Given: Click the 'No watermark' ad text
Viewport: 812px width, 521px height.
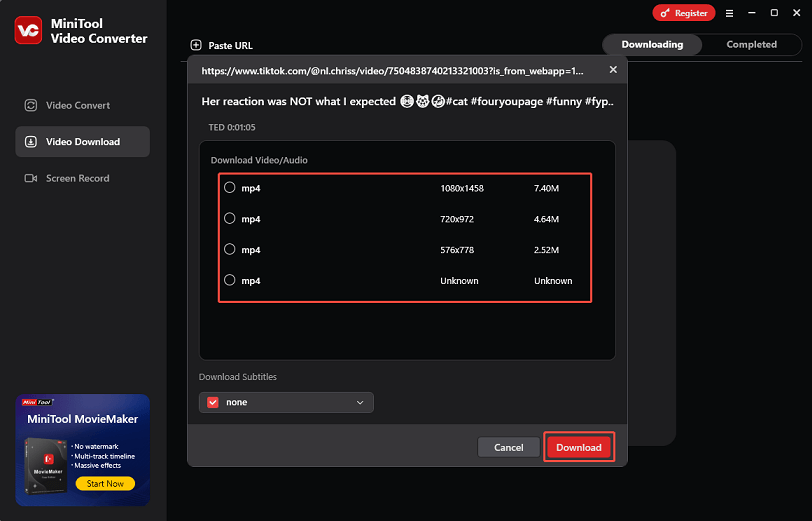Looking at the screenshot, I should pyautogui.click(x=96, y=446).
